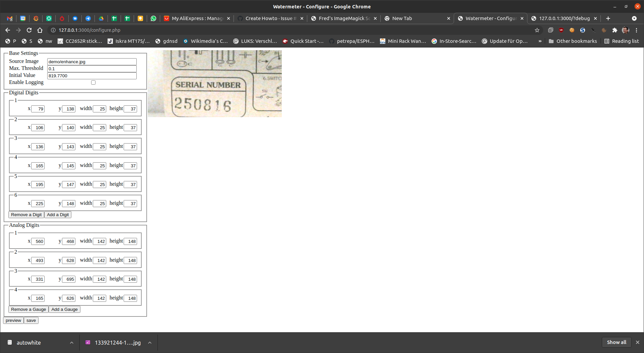Open the Telegram bookmark shortcut
This screenshot has height=353, width=644.
[x=88, y=19]
